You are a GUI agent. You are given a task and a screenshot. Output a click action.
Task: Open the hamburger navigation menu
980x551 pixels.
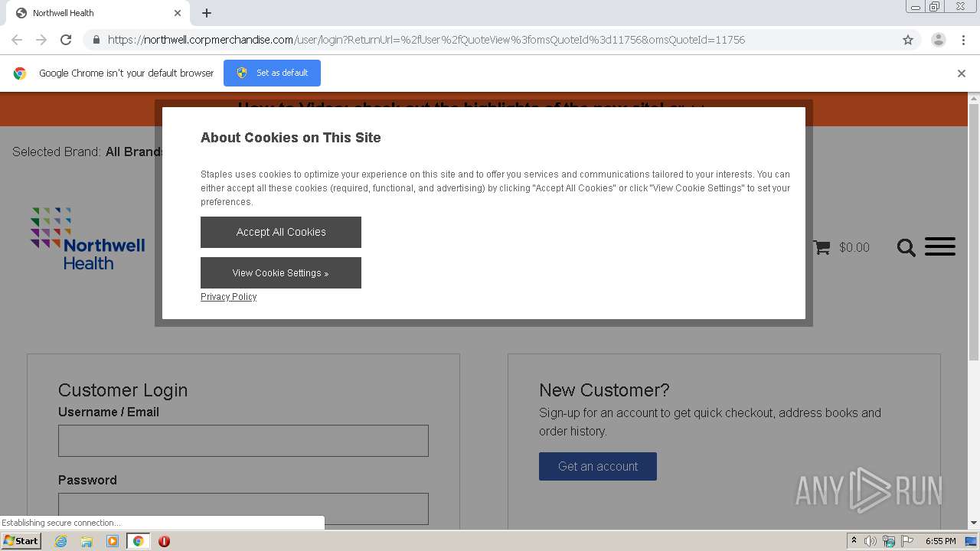940,246
